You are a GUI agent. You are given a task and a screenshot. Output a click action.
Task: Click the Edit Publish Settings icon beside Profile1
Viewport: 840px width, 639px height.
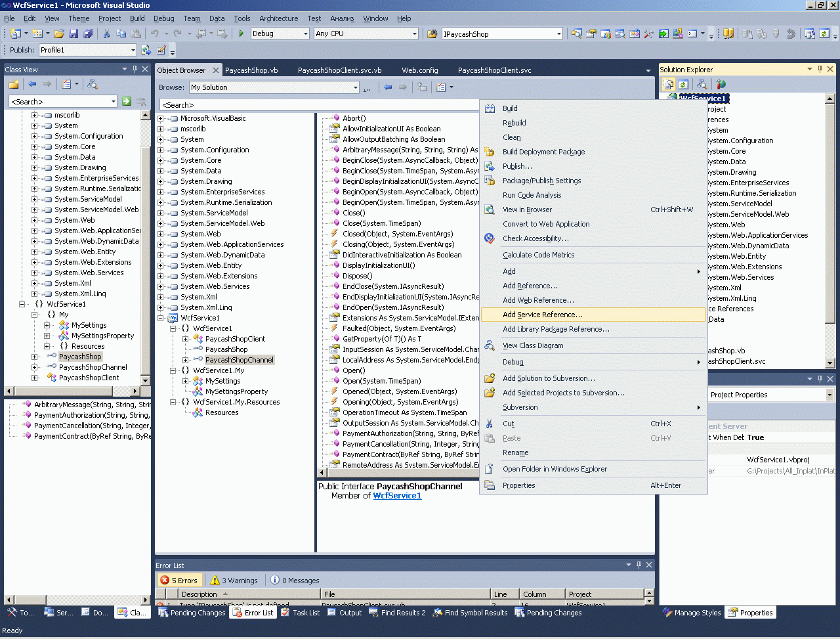point(161,50)
